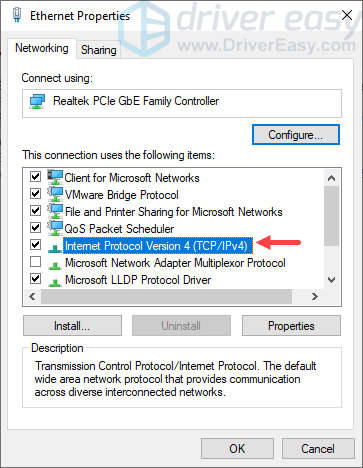Viewport: 363px width, 468px height.
Task: Click the Microsoft Network Adapter Multiplexor icon
Action: pyautogui.click(x=55, y=265)
